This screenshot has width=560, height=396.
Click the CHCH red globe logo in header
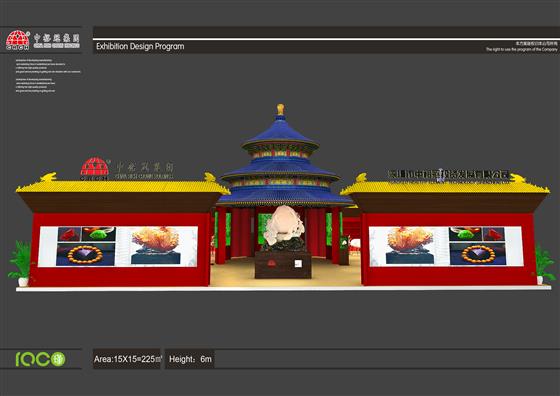coord(18,40)
